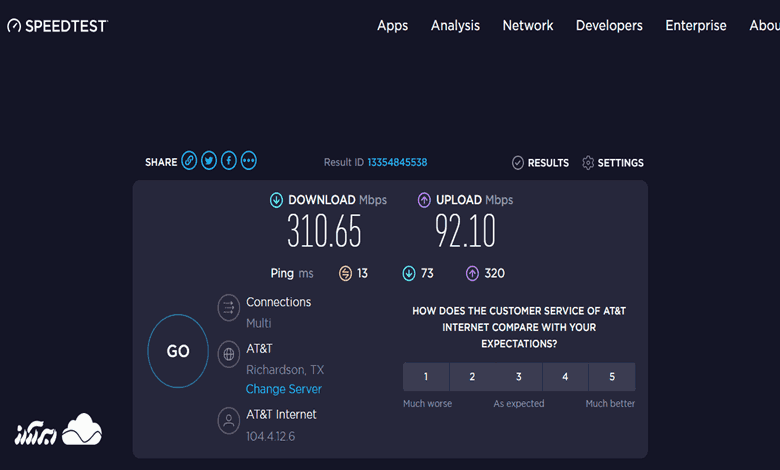The width and height of the screenshot is (780, 470).
Task: Open the Apps menu
Action: pos(392,26)
